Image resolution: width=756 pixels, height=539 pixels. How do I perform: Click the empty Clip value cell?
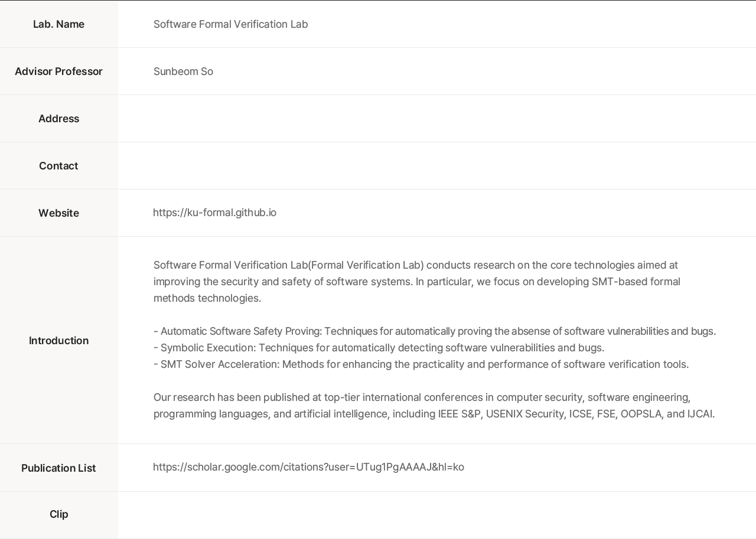tap(437, 514)
